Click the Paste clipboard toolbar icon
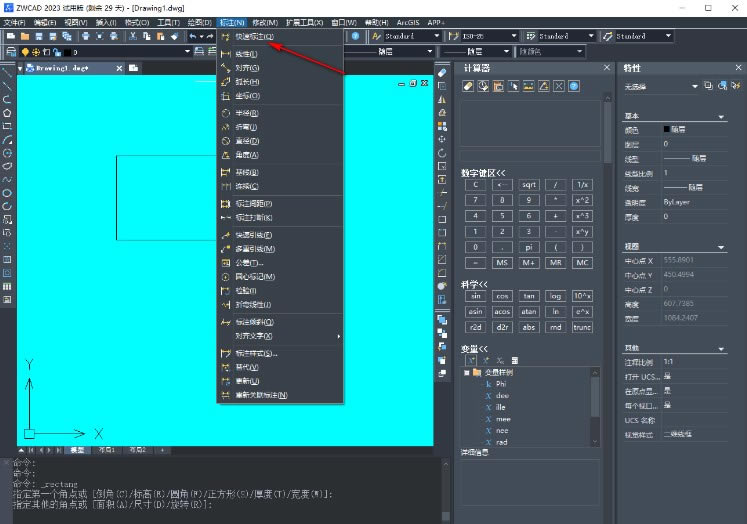747x524 pixels. click(161, 36)
